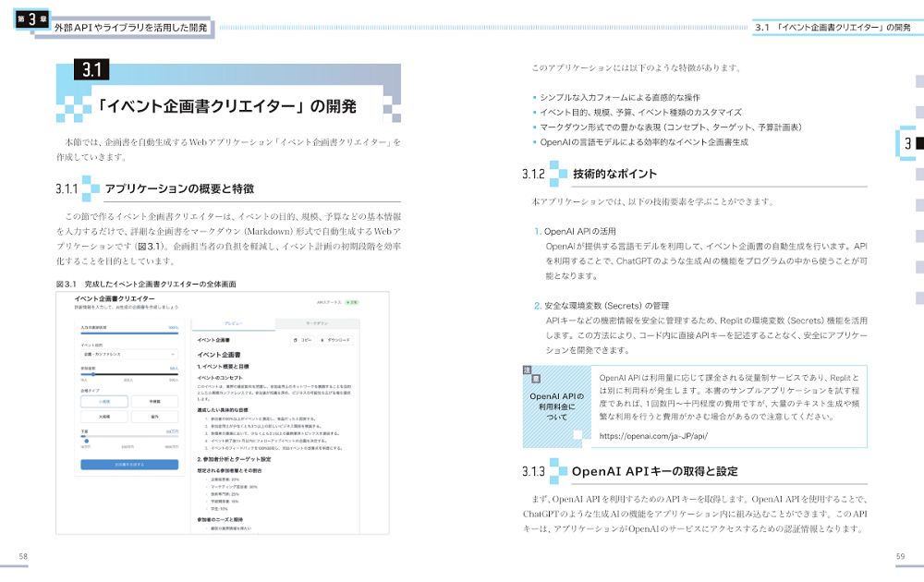Click the budget slider handle
Viewport: 924px width, 582px height.
tap(87, 441)
